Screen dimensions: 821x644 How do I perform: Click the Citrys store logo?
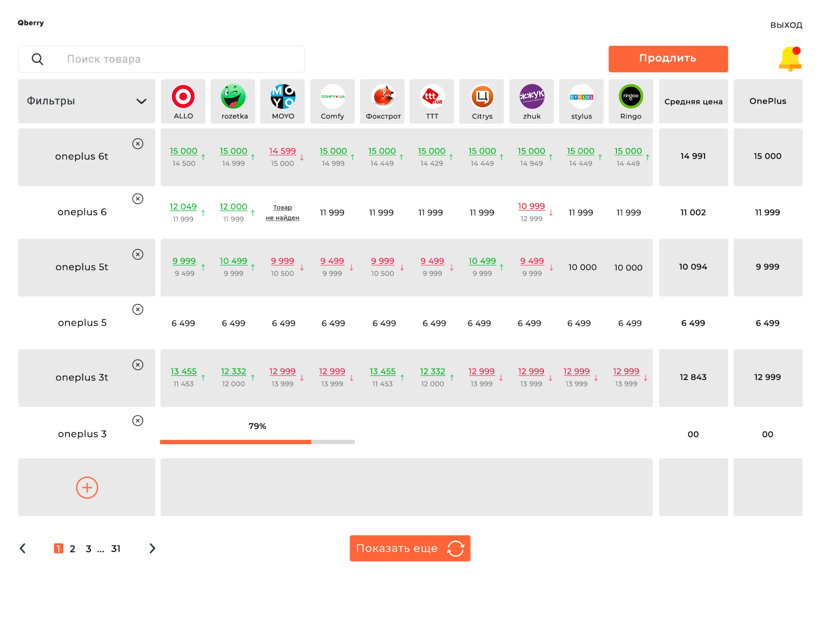pos(482,96)
